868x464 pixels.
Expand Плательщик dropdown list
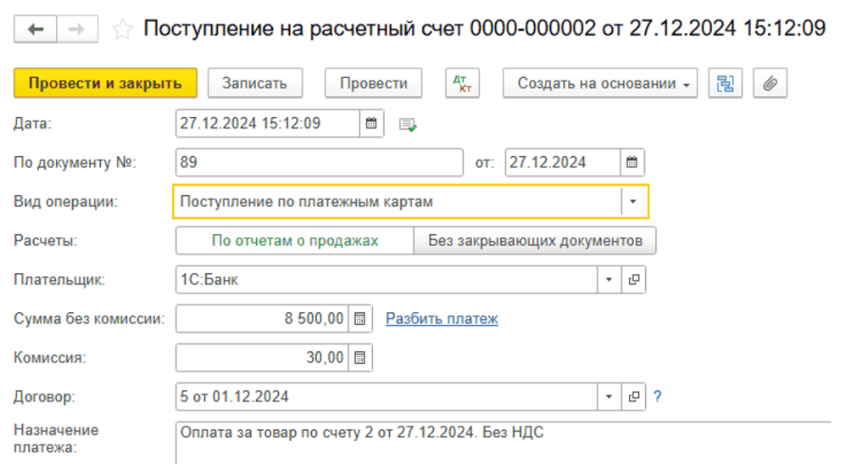coord(609,280)
